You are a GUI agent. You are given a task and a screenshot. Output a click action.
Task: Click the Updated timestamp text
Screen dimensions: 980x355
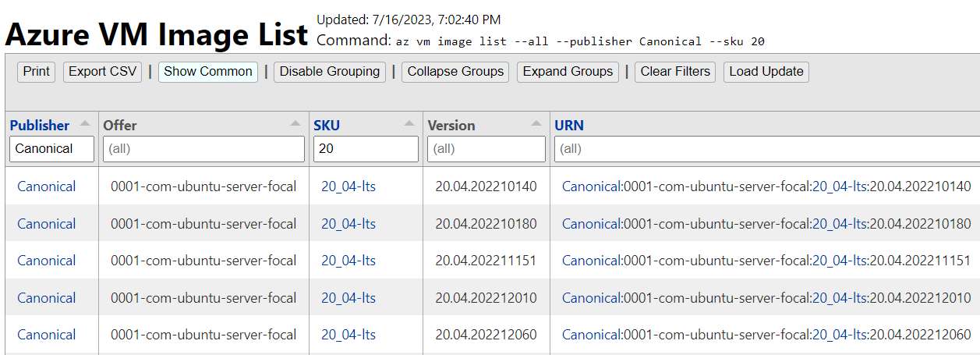click(x=409, y=20)
